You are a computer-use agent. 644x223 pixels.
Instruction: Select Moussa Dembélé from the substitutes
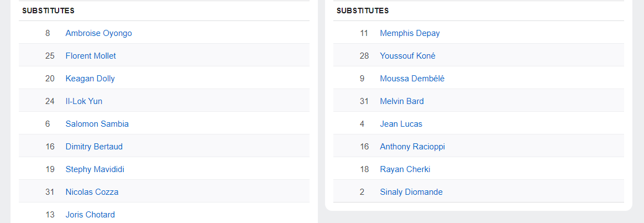(412, 79)
